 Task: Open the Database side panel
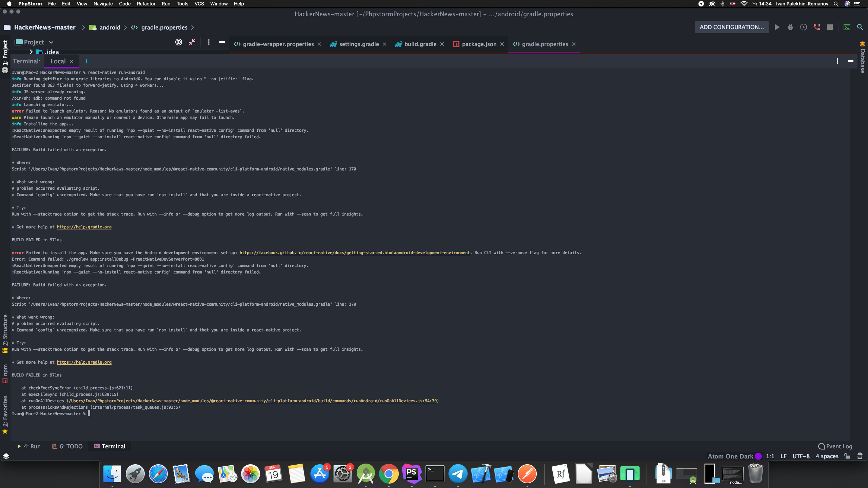click(x=863, y=58)
